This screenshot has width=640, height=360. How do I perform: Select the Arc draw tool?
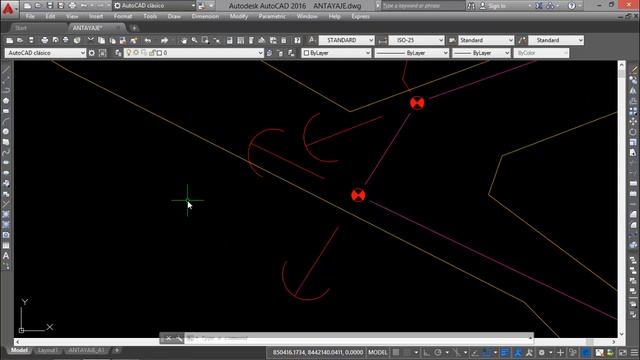[x=6, y=121]
